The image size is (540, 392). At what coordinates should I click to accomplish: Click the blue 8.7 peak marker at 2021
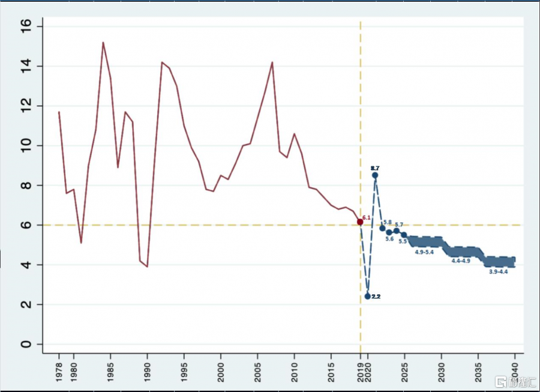[375, 175]
